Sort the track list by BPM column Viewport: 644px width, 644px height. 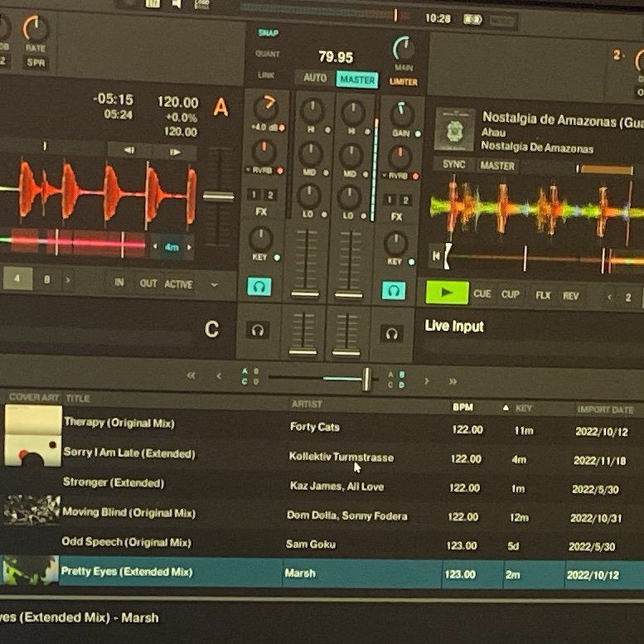pyautogui.click(x=462, y=408)
